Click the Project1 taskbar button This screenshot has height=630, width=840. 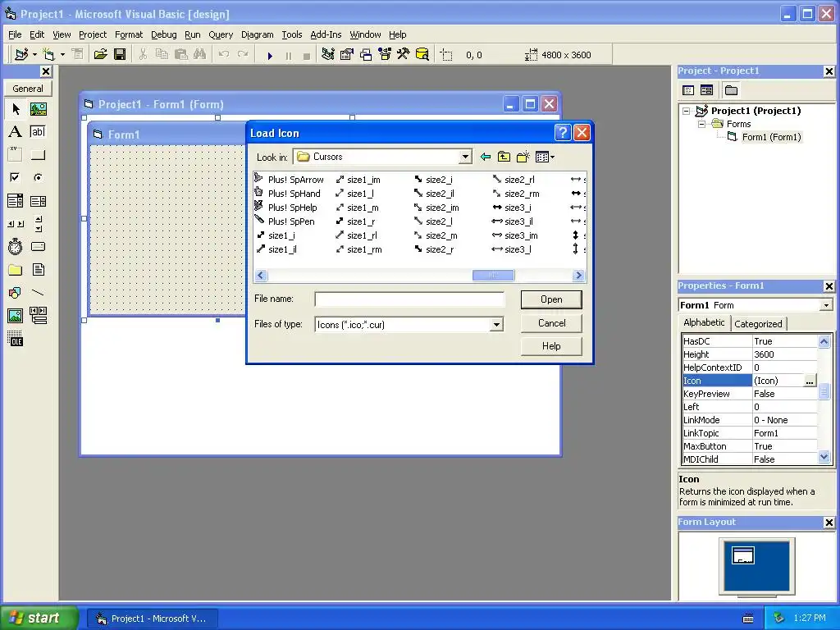tap(153, 619)
